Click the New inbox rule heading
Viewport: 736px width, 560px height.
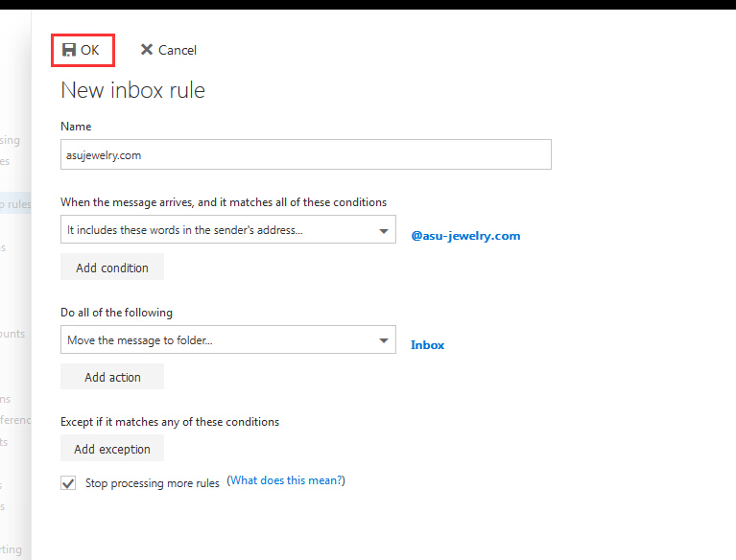(x=132, y=90)
